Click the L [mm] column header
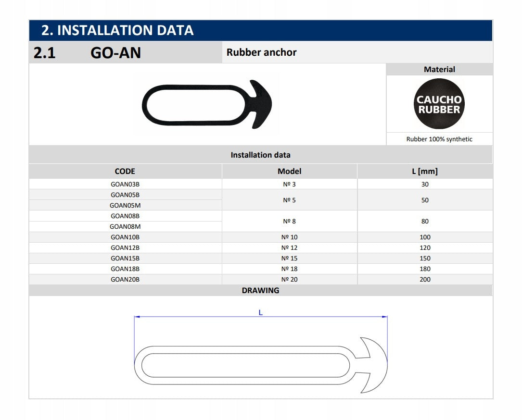Screen dimensions: 522x420 click(x=425, y=171)
